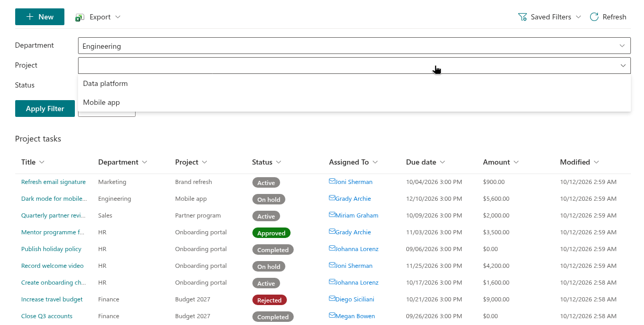This screenshot has width=644, height=325.
Task: Click the mail icon beside Johanna Lorenz, Publish holiday policy row
Action: click(x=332, y=248)
